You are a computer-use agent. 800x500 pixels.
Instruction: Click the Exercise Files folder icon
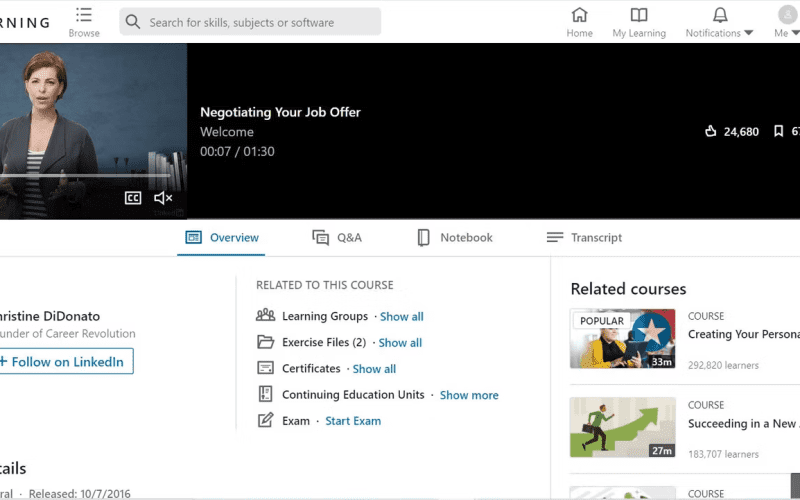[x=265, y=342]
